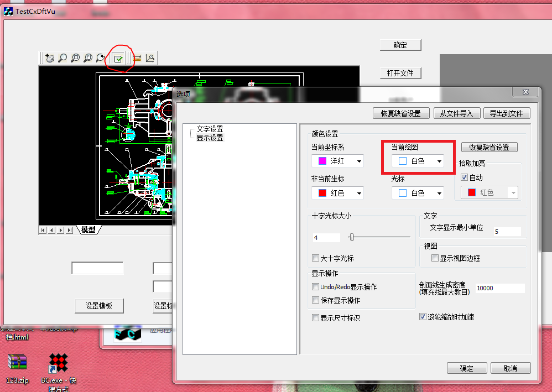The height and width of the screenshot is (392, 552).
Task: Click the crosshair size slider thumb
Action: point(351,237)
